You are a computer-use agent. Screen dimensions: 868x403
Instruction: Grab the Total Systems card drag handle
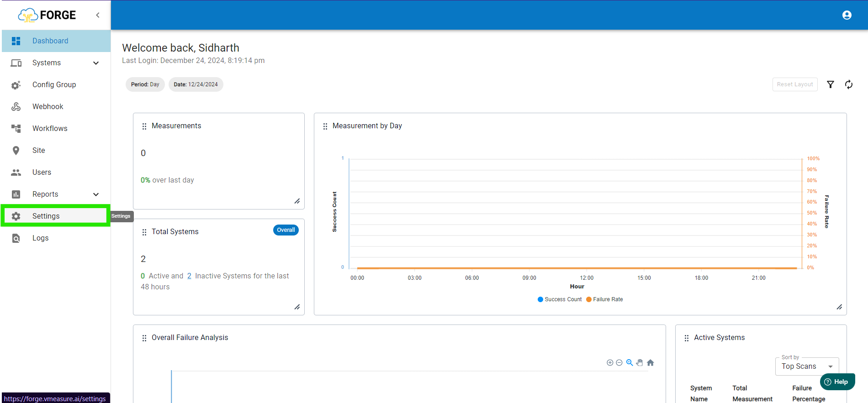(144, 232)
